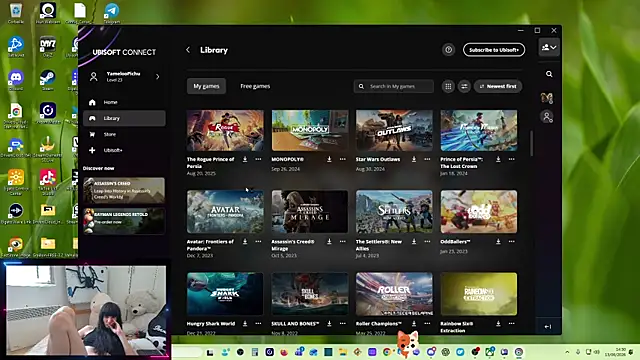Viewport: 640px width, 360px height.
Task: Open more options for MONOPOLY
Action: tap(342, 159)
